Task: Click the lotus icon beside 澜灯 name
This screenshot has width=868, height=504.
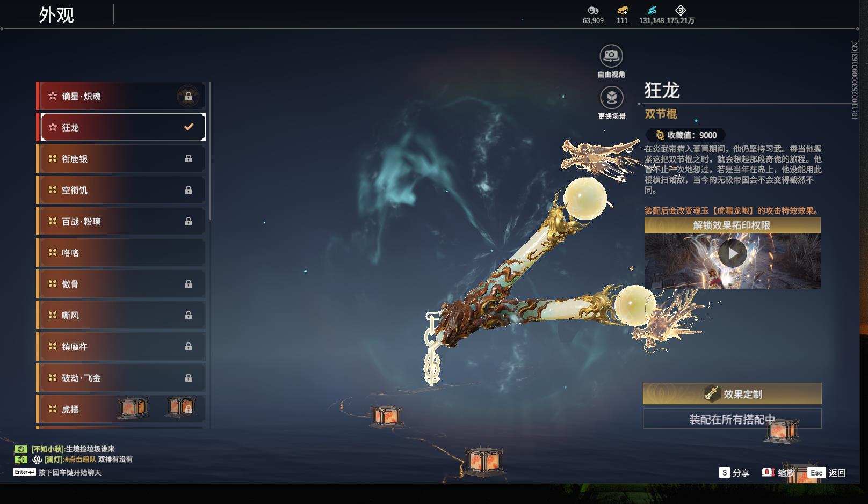Action: pyautogui.click(x=37, y=459)
